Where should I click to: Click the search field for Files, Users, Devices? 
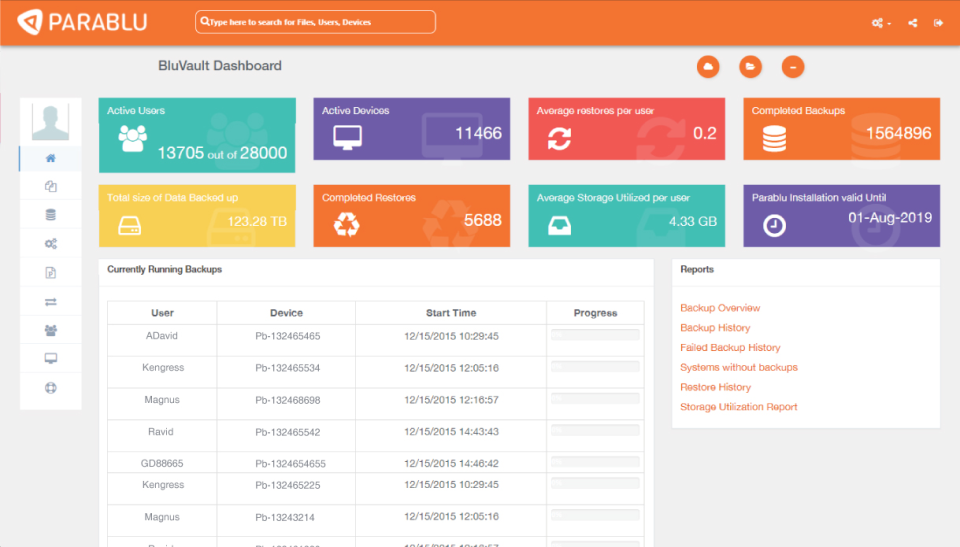[x=315, y=22]
